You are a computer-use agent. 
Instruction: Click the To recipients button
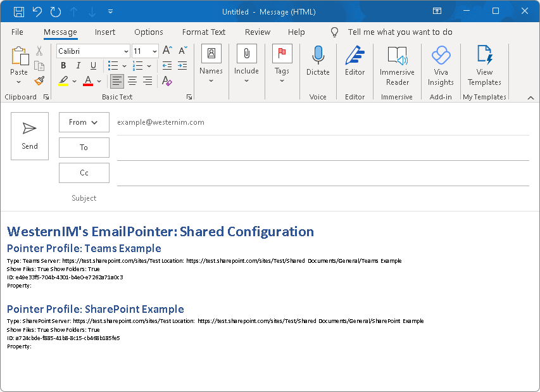point(84,148)
